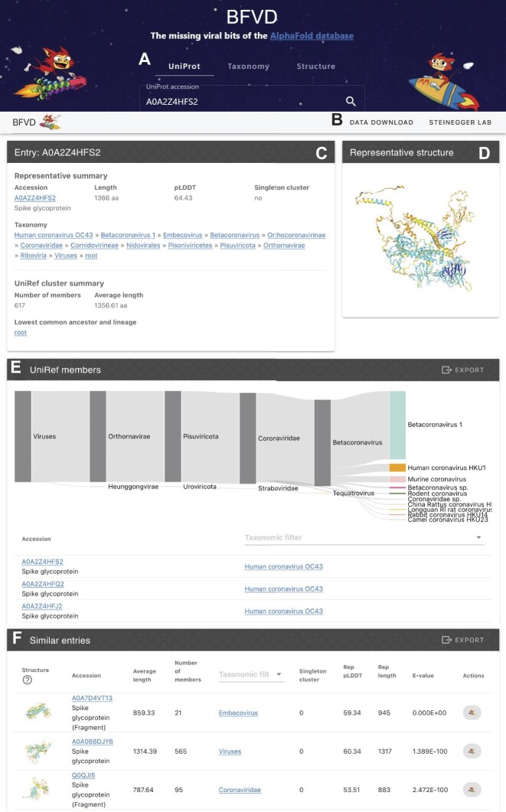506x812 pixels.
Task: Click the Viruses node in Sankey diagram
Action: pyautogui.click(x=23, y=436)
